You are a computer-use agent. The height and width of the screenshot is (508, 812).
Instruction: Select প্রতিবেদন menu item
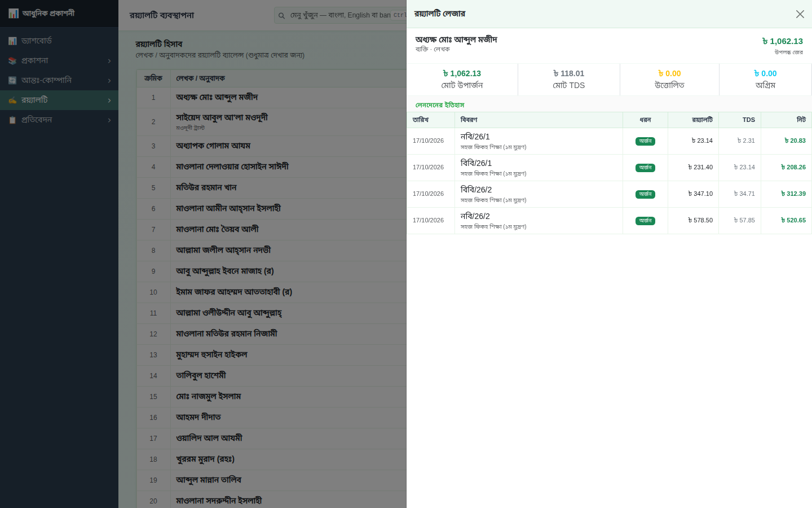(x=59, y=120)
